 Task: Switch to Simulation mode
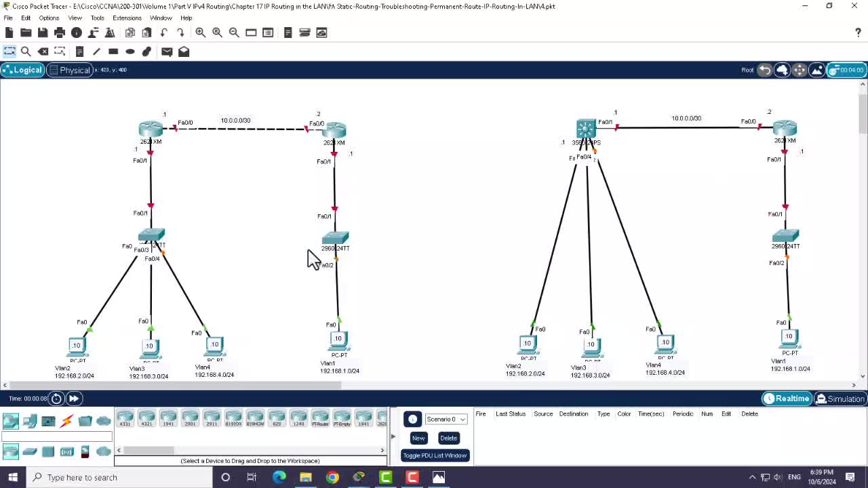click(840, 399)
